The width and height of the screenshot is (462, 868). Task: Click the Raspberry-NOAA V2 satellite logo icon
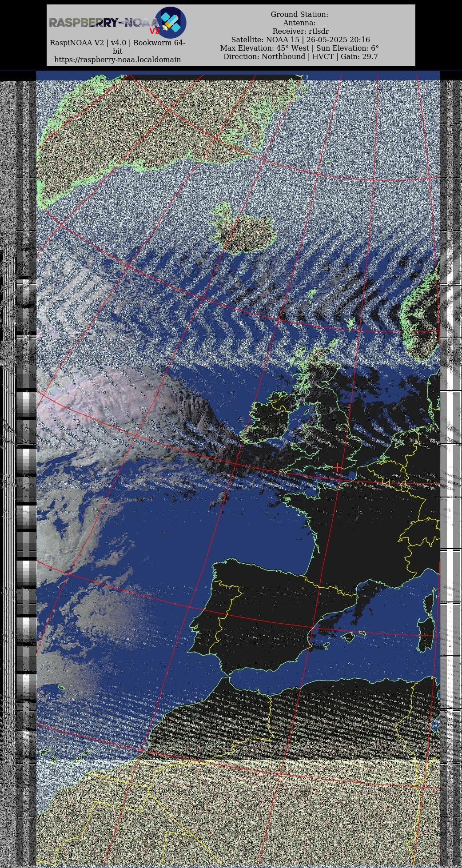[171, 22]
